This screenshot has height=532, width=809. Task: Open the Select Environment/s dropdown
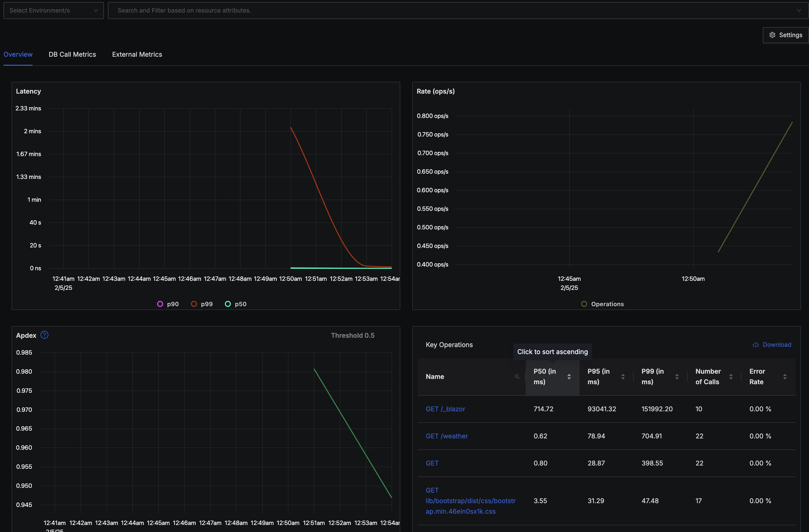pyautogui.click(x=53, y=11)
